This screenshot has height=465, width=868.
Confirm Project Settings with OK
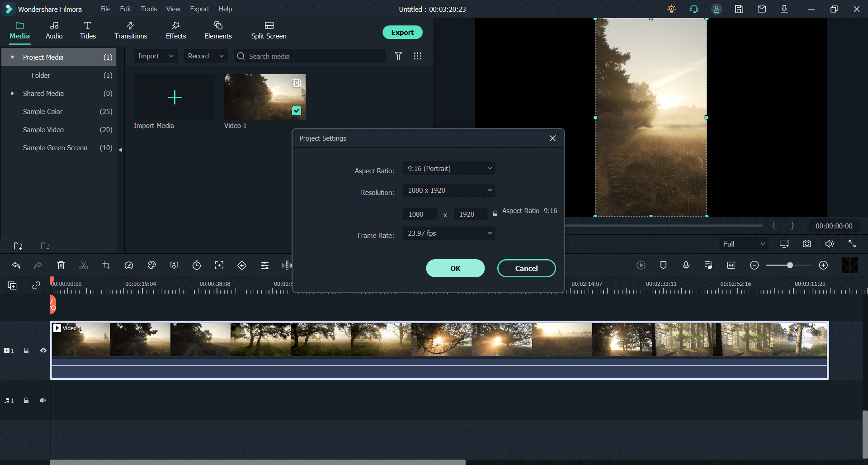point(455,268)
